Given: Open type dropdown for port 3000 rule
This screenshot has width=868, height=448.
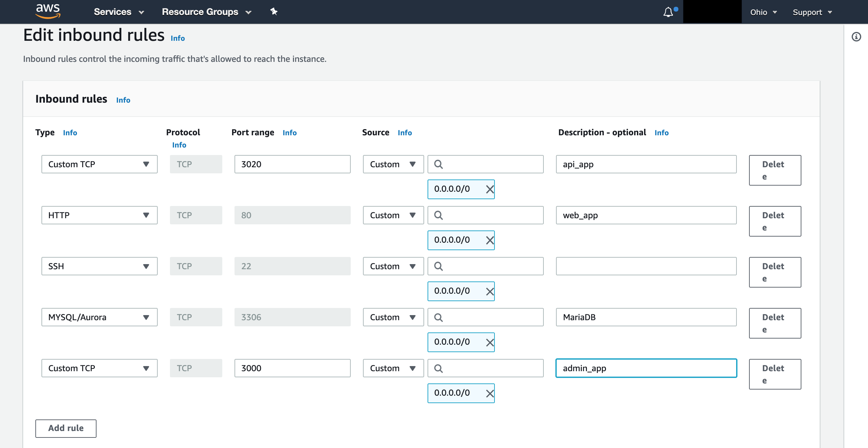Looking at the screenshot, I should pyautogui.click(x=100, y=368).
